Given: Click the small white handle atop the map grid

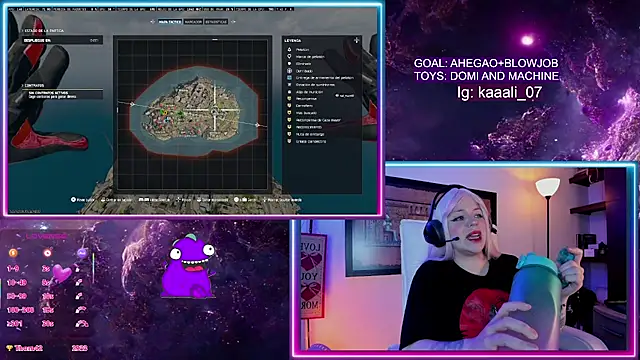Looking at the screenshot, I should tap(215, 40).
